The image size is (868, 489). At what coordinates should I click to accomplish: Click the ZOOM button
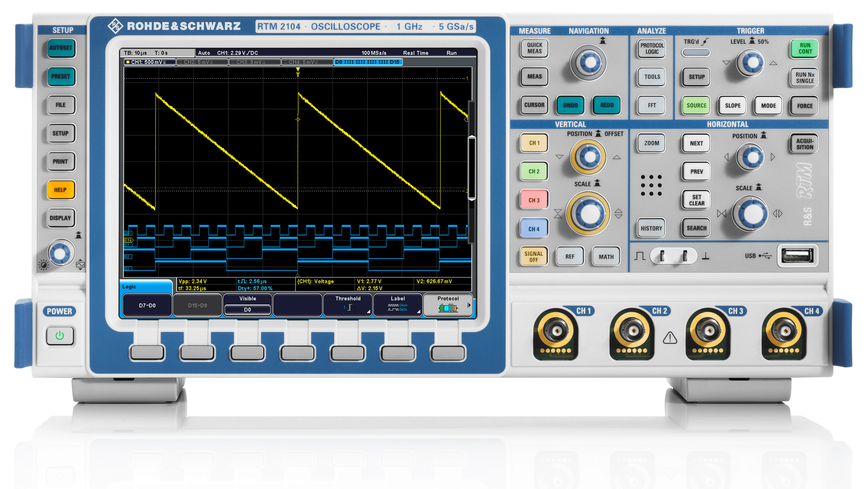tap(652, 143)
